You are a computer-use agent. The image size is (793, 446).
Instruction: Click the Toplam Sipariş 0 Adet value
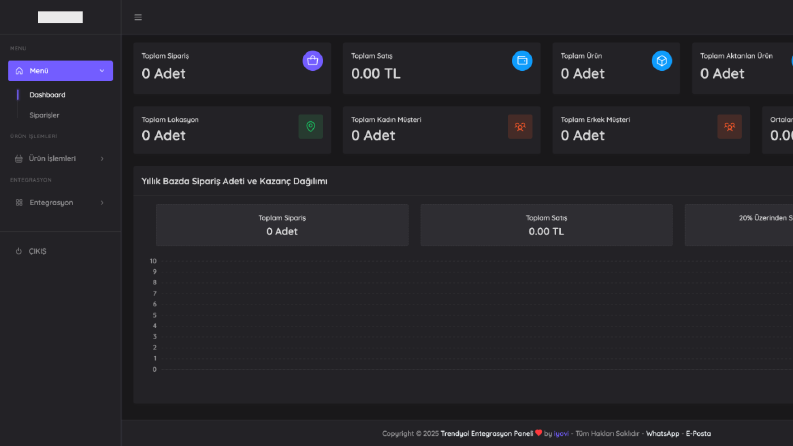click(x=163, y=74)
